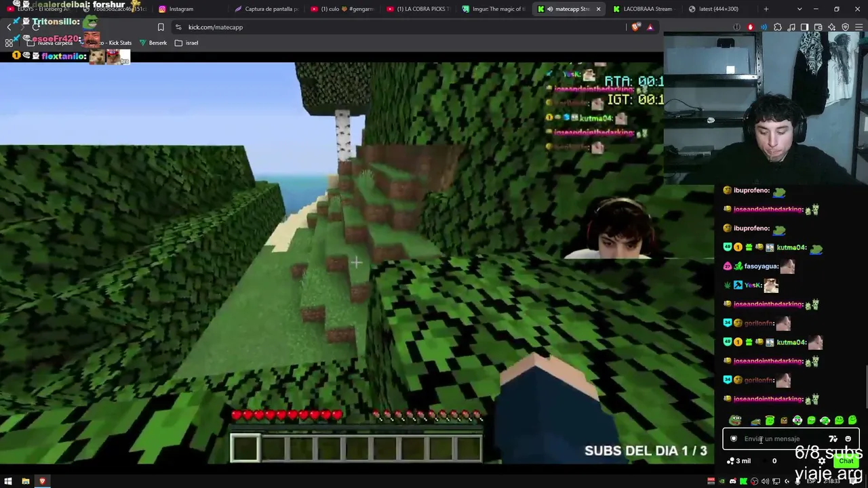
Task: Expand the tab search dropdown arrow
Action: click(x=800, y=9)
